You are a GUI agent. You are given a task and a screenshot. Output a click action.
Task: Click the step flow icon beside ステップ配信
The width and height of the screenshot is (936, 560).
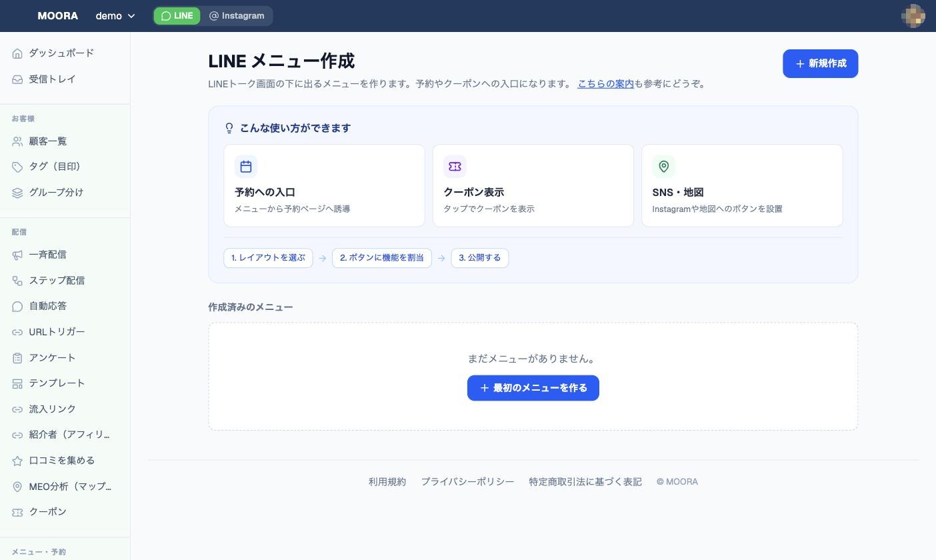tap(17, 281)
